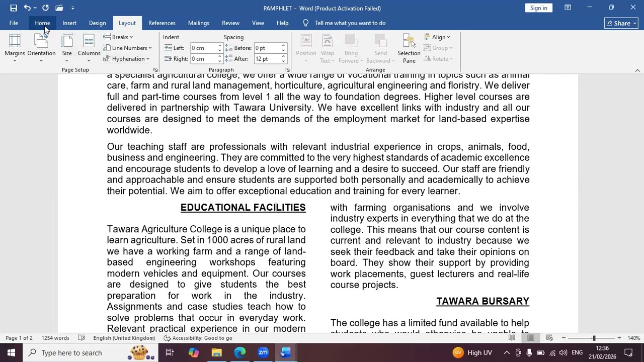Expand the Breaks dropdown
The width and height of the screenshot is (644, 362).
tap(118, 37)
